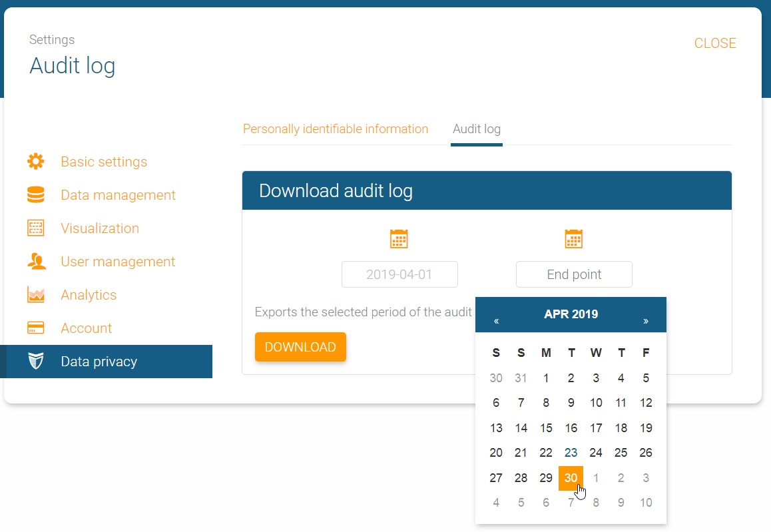Choose April 20 in the calendar
This screenshot has height=532, width=771.
(x=496, y=452)
